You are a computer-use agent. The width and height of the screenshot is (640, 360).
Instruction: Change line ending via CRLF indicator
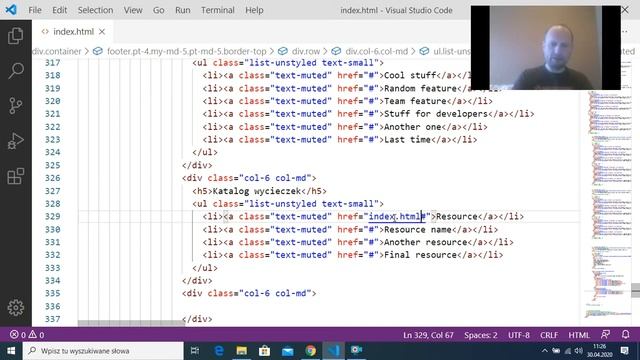[x=549, y=335]
